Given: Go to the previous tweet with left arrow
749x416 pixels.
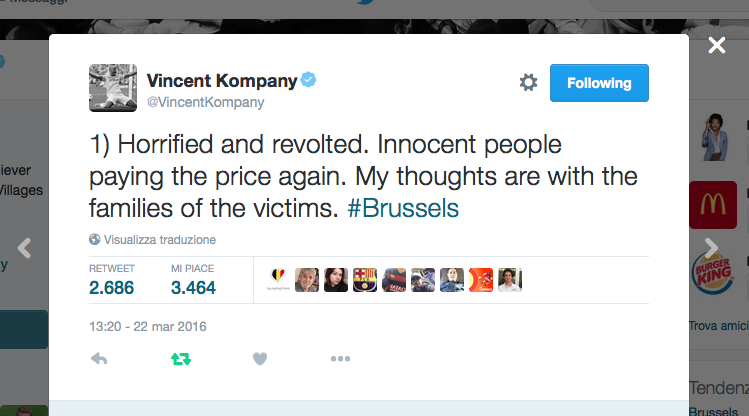Looking at the screenshot, I should 26,248.
